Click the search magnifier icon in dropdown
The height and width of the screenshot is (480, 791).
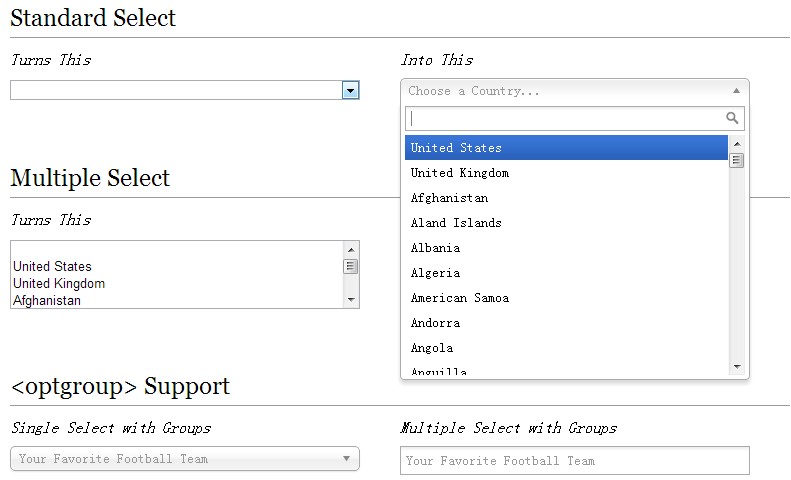tap(732, 118)
